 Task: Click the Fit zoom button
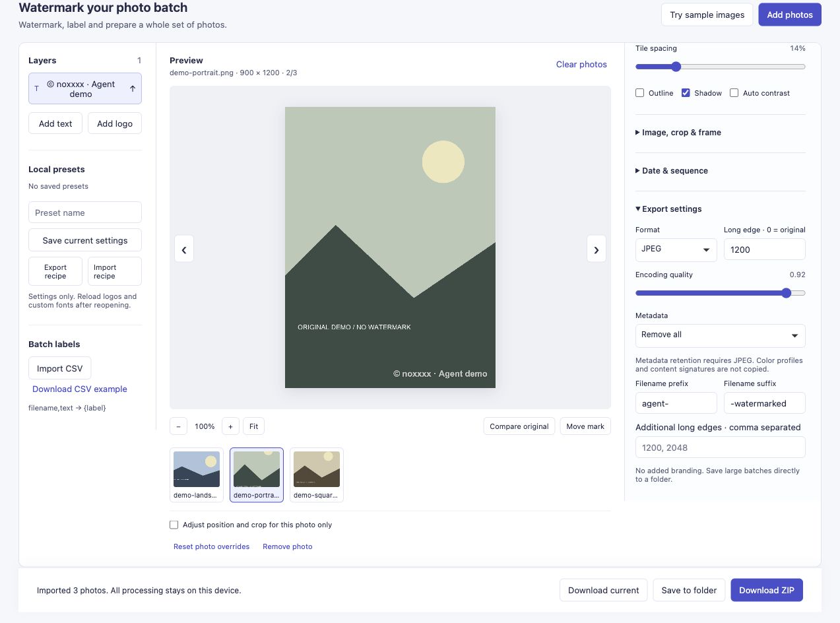[x=254, y=426]
